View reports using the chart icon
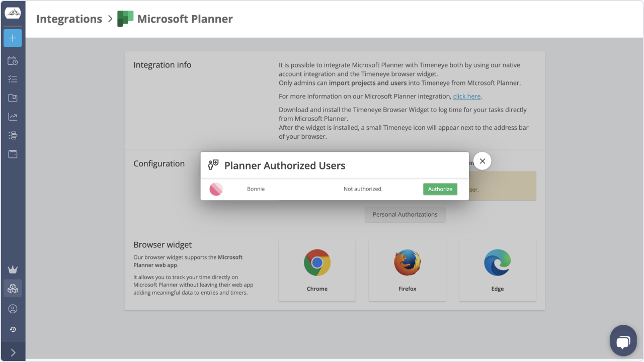Image resolution: width=644 pixels, height=362 pixels. coord(13,116)
